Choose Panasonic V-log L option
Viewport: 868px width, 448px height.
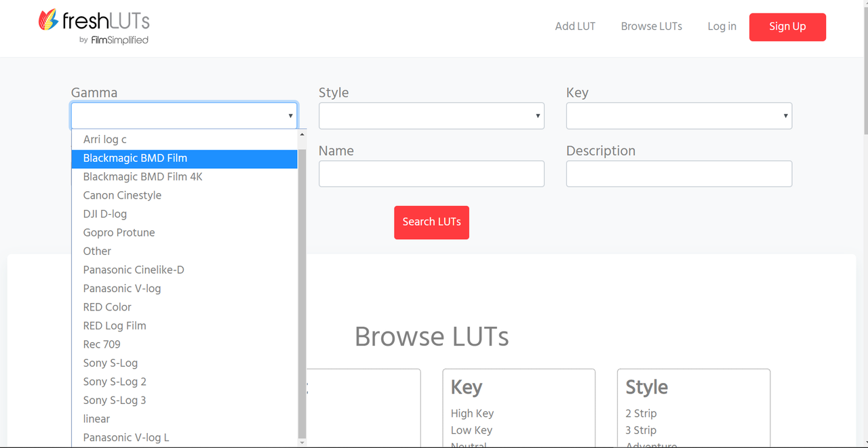pyautogui.click(x=184, y=438)
